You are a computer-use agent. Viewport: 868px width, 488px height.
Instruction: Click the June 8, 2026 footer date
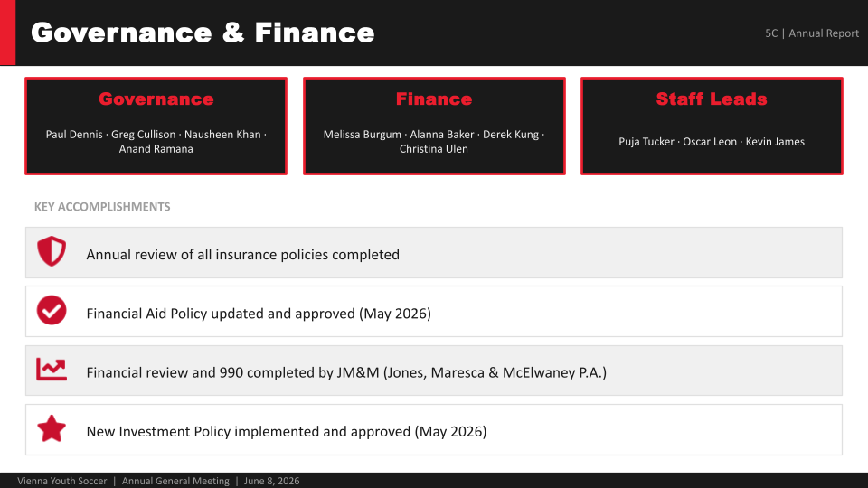(x=272, y=481)
